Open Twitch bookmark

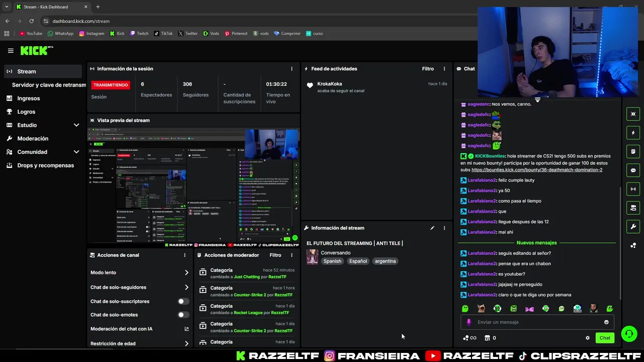[139, 34]
